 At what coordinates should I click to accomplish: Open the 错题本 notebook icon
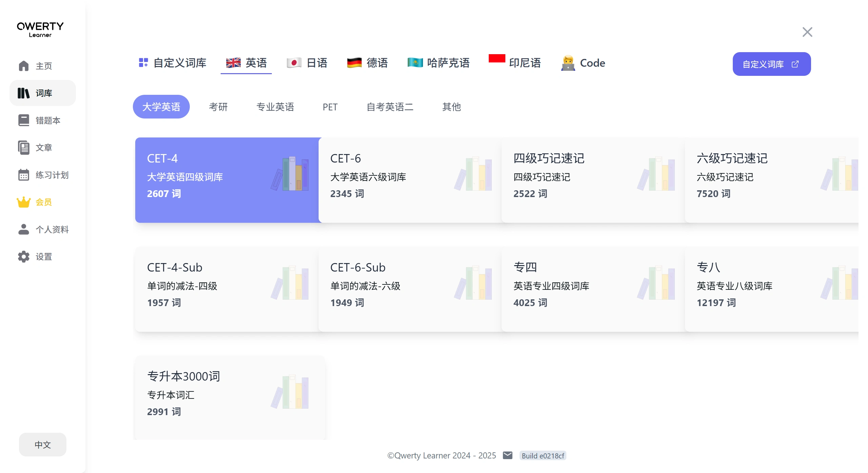coord(24,120)
